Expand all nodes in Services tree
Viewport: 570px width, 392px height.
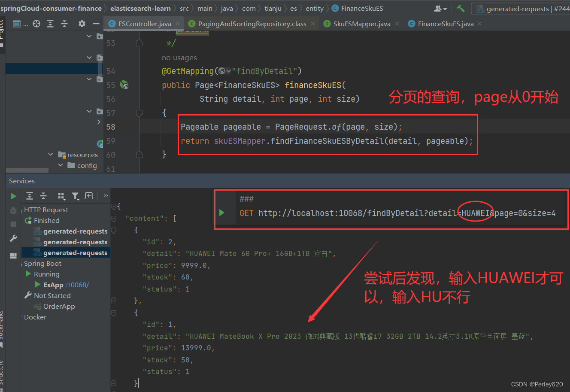tap(30, 196)
